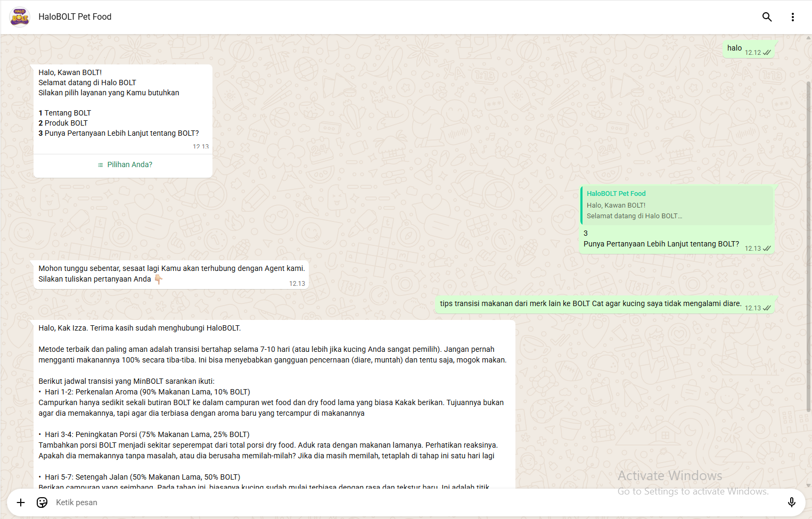Click option 3 text in the white menu bubble
812x519 pixels.
119,133
